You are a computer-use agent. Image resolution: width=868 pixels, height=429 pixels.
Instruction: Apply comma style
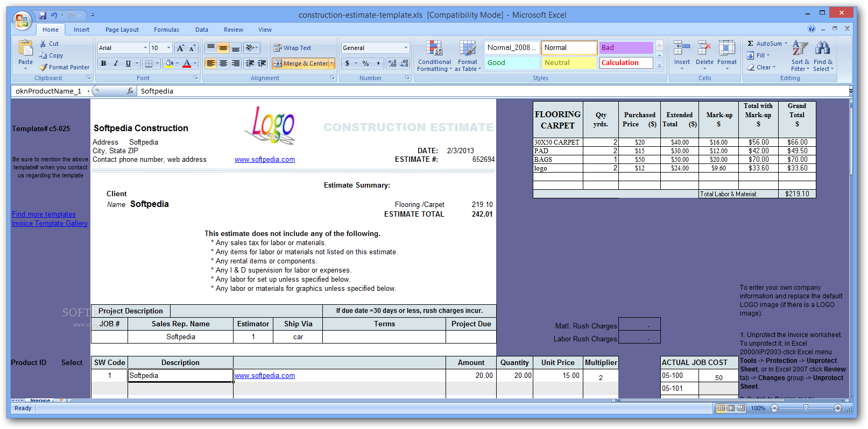[x=378, y=63]
